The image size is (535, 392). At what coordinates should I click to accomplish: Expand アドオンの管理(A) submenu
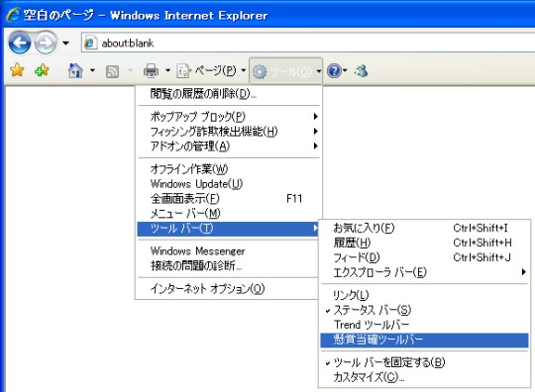[228, 146]
